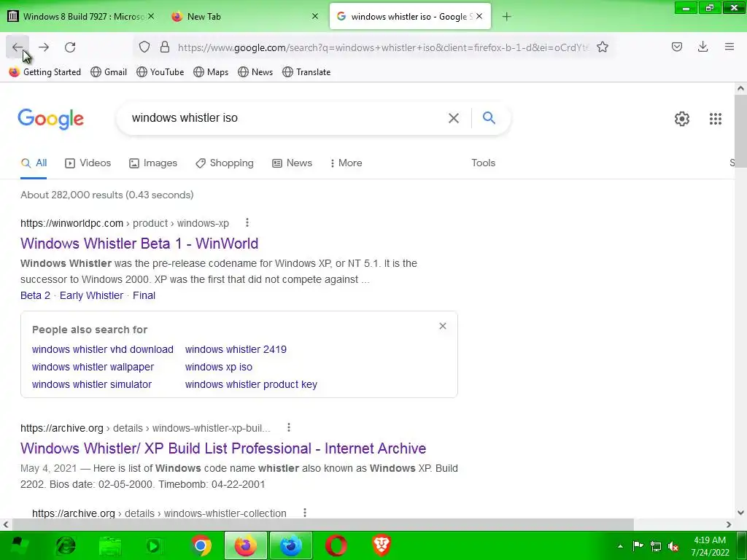Search windows whistler product key

pyautogui.click(x=251, y=384)
